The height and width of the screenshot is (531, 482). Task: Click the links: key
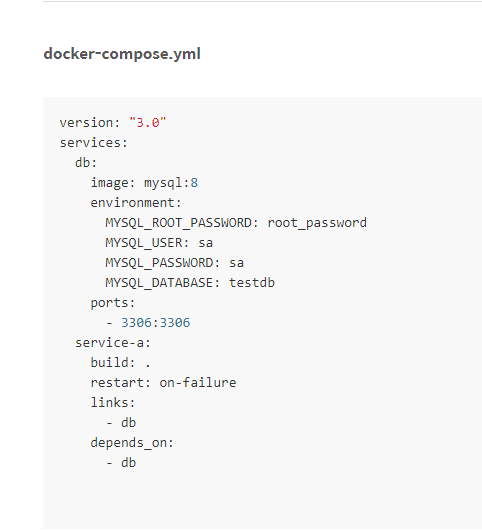(113, 403)
